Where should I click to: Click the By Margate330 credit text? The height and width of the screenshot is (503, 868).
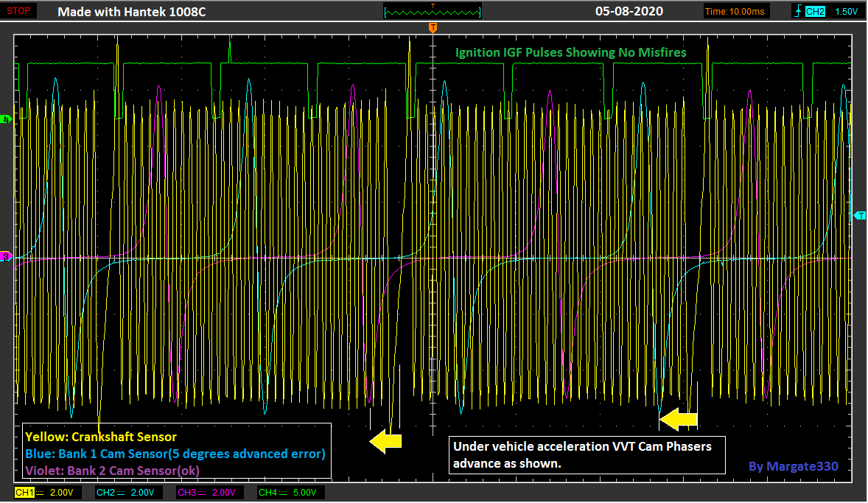click(792, 466)
